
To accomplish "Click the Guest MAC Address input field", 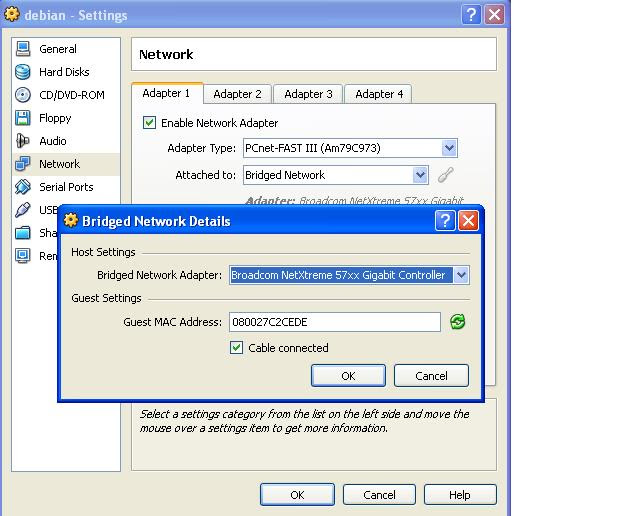I will tap(335, 322).
